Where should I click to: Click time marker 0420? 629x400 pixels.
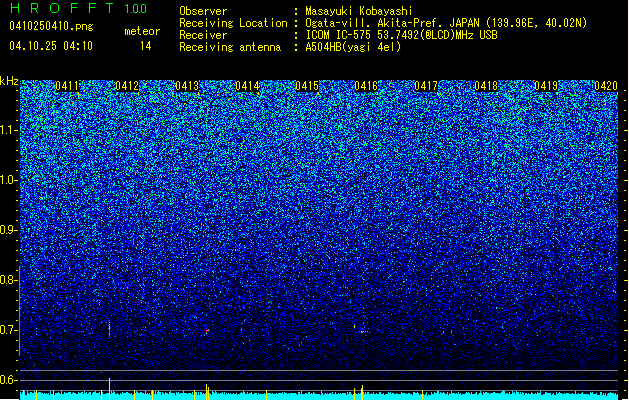[606, 86]
